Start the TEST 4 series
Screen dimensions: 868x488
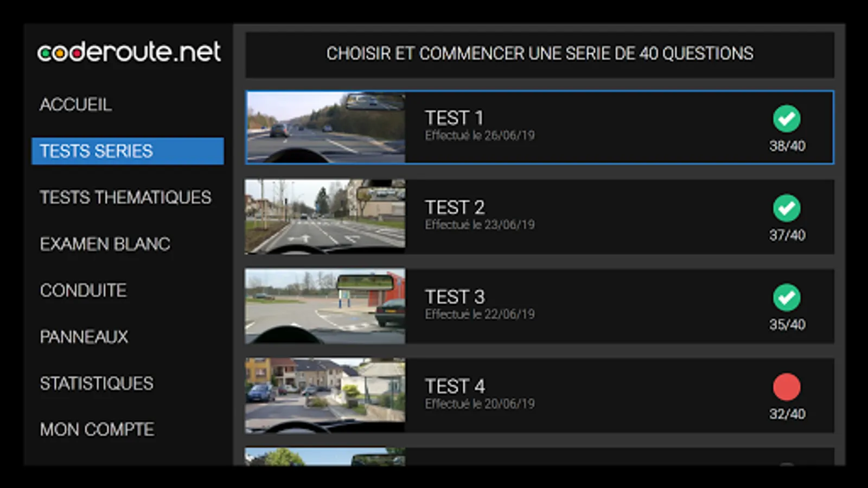point(540,395)
